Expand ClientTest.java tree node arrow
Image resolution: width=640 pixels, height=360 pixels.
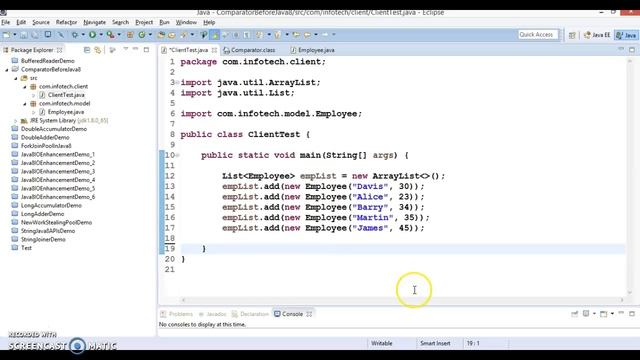[x=33, y=95]
